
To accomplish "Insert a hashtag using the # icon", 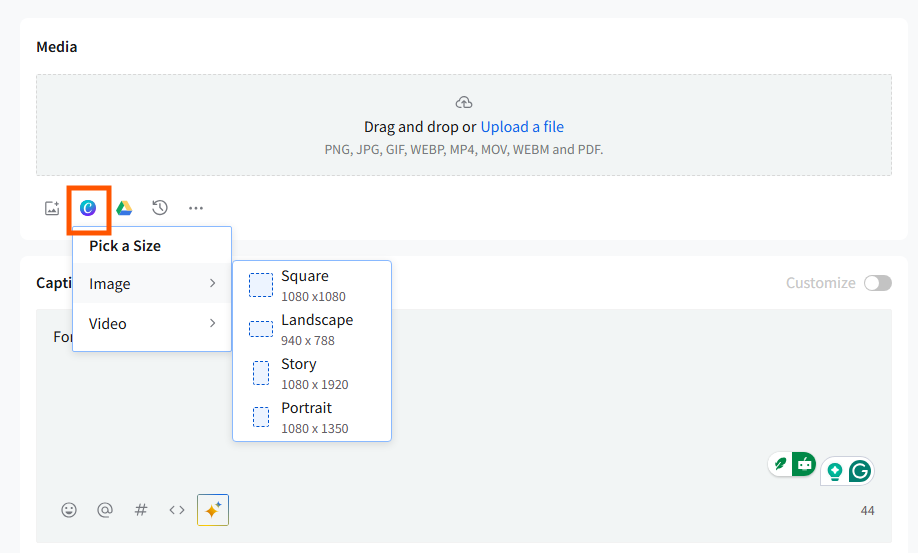I will click(141, 510).
